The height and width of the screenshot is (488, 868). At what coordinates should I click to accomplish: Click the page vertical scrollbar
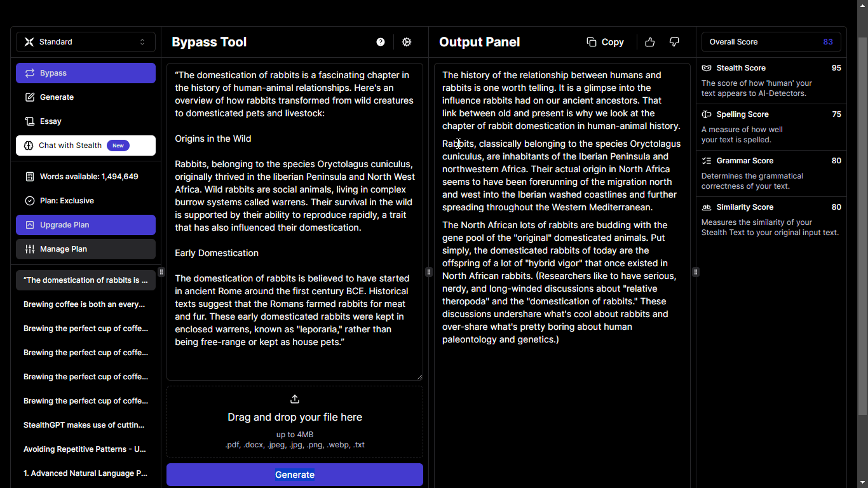tap(862, 222)
